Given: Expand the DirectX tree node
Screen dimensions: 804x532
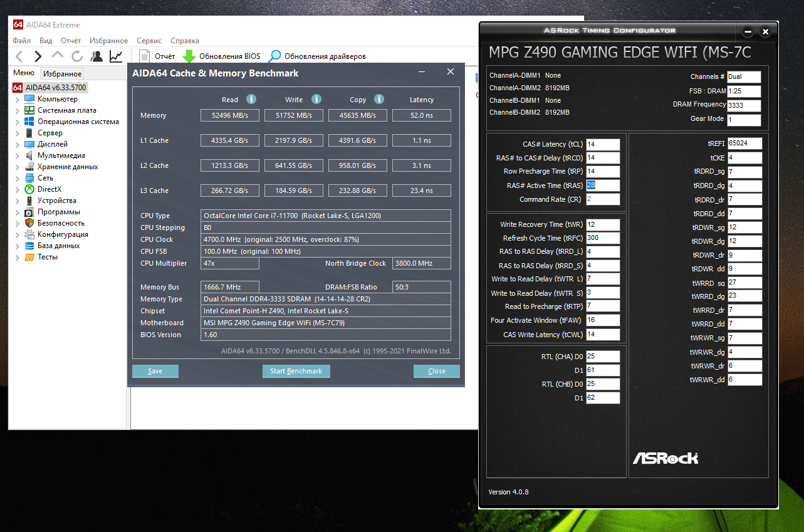Looking at the screenshot, I should 18,189.
